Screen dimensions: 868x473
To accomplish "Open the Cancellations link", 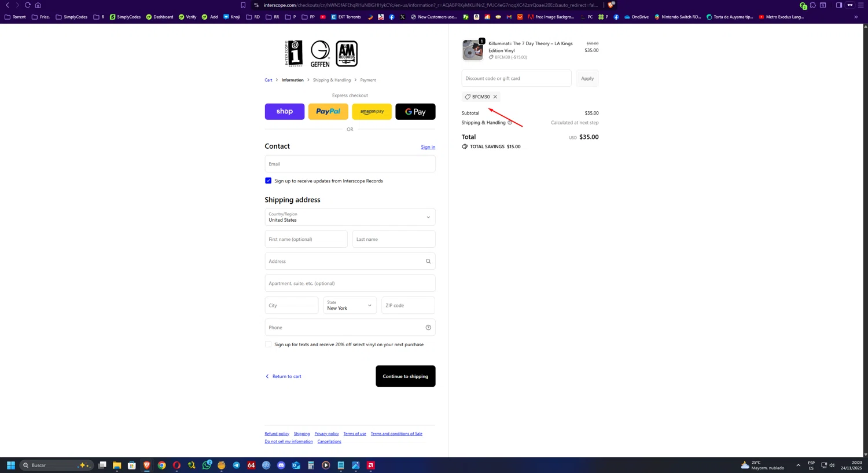I will (329, 441).
